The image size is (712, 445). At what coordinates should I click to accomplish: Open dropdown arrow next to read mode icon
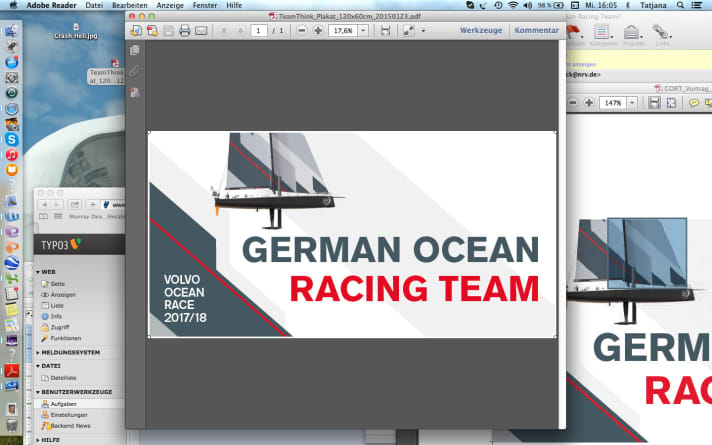[423, 30]
